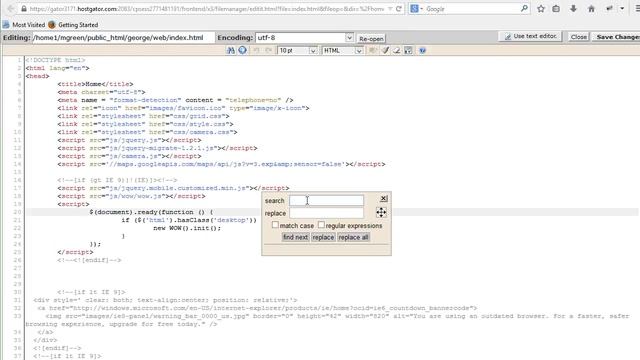Click the line with css/style.css stylesheet
The height and width of the screenshot is (360, 640).
click(x=145, y=124)
